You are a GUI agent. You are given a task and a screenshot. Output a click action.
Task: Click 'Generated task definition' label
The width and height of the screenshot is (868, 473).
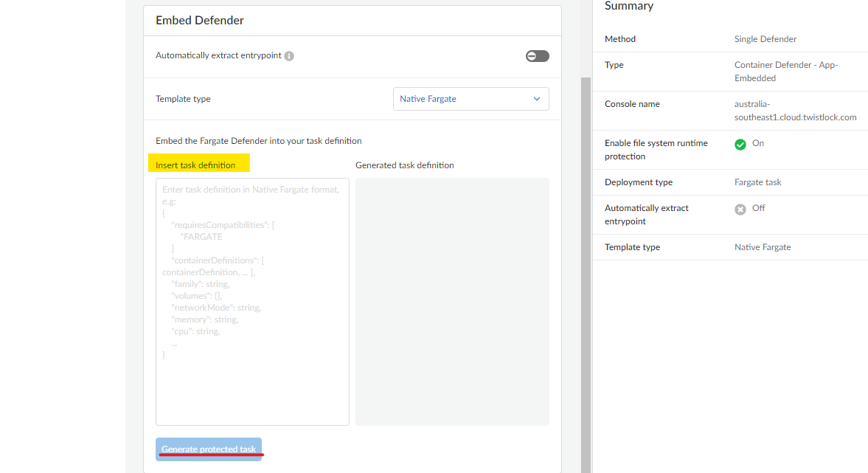point(405,165)
